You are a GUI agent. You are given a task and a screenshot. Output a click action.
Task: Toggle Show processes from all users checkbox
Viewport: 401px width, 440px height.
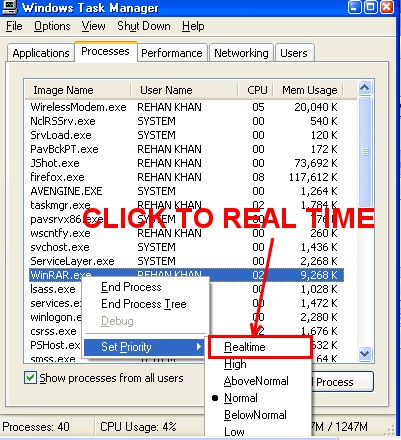click(30, 378)
